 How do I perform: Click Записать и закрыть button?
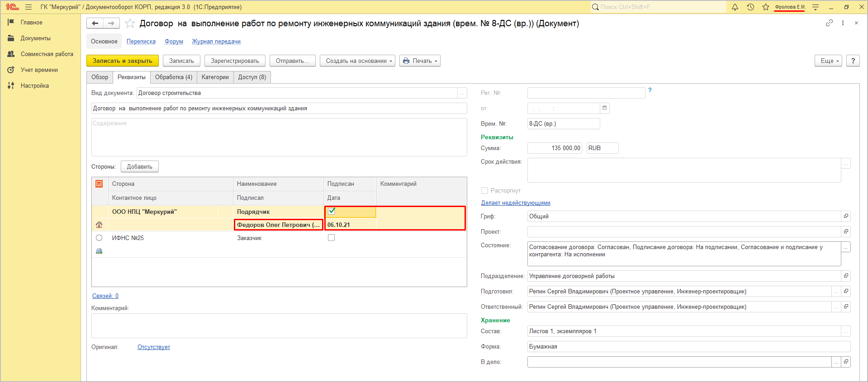click(x=123, y=61)
